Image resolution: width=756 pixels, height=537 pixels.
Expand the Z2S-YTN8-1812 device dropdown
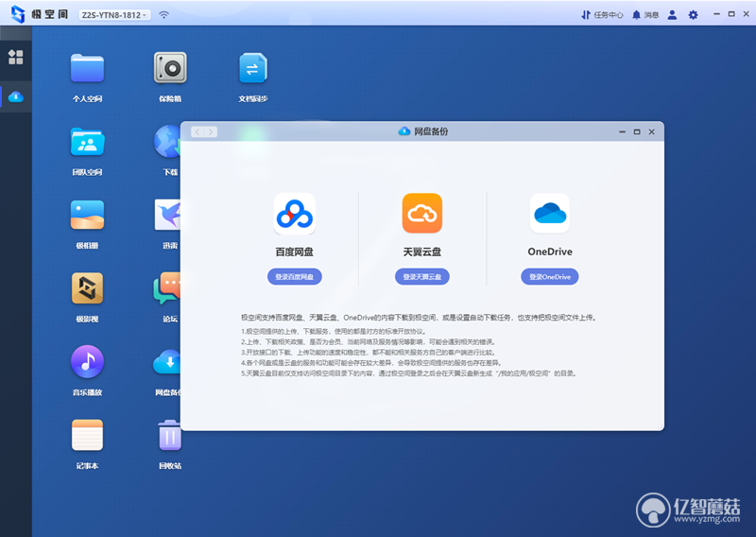pyautogui.click(x=114, y=15)
